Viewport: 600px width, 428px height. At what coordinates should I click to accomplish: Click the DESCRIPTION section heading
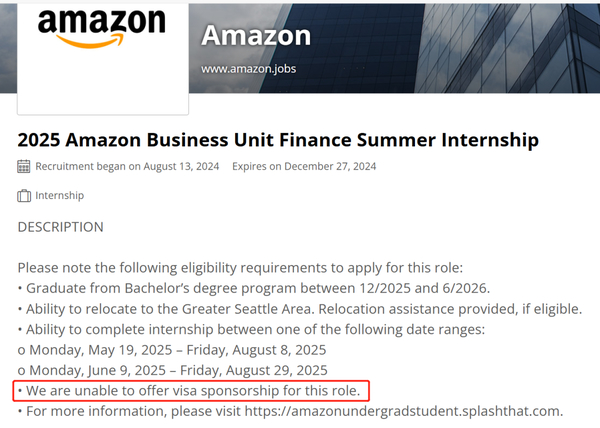click(x=60, y=227)
